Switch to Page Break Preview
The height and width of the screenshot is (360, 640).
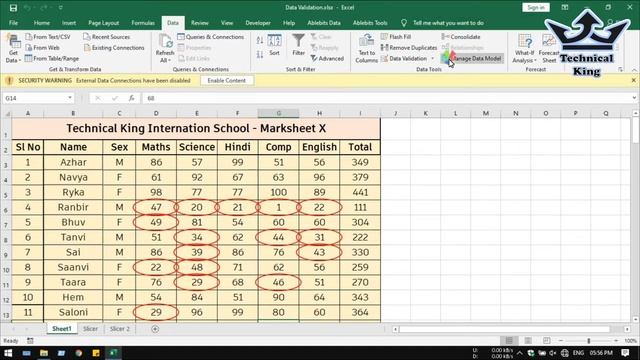(547, 340)
